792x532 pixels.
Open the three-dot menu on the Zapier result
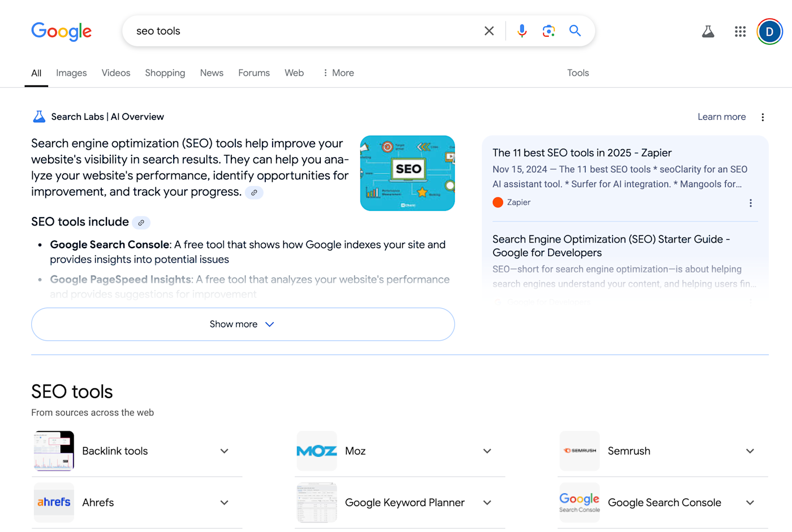(x=751, y=203)
